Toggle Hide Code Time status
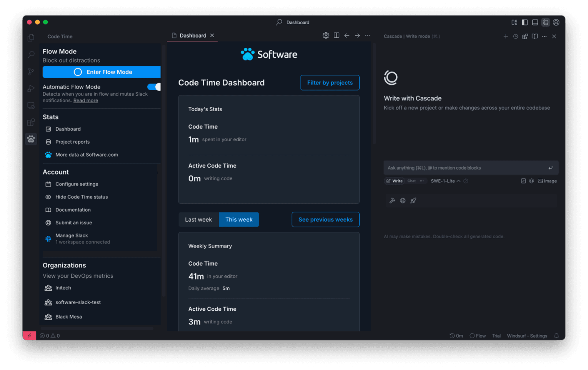 81,197
